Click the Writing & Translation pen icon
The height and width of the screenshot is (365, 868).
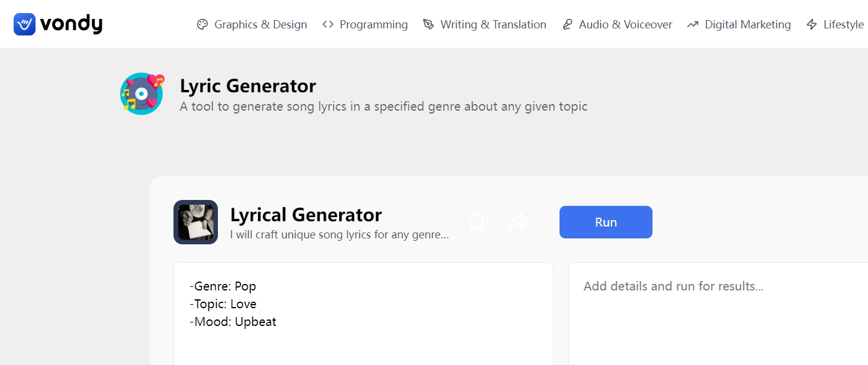tap(429, 24)
